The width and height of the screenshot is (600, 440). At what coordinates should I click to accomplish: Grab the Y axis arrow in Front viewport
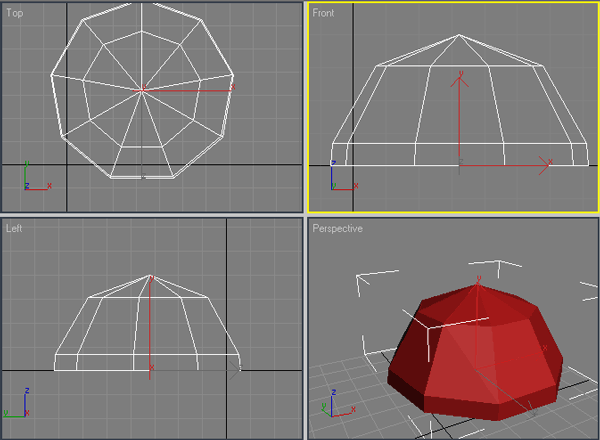(x=460, y=80)
